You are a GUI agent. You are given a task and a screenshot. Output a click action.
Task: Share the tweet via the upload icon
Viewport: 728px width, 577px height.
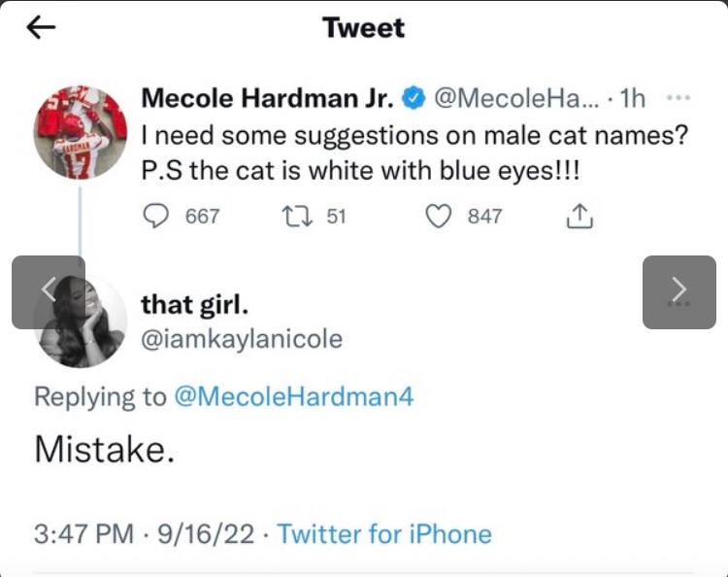click(579, 217)
